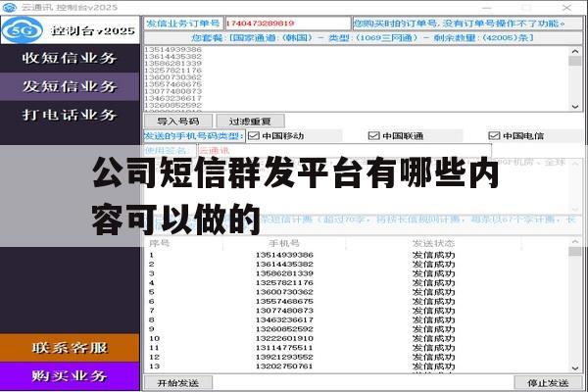This screenshot has width=588, height=392.
Task: Select table row with 13463236617
Action: [357, 320]
